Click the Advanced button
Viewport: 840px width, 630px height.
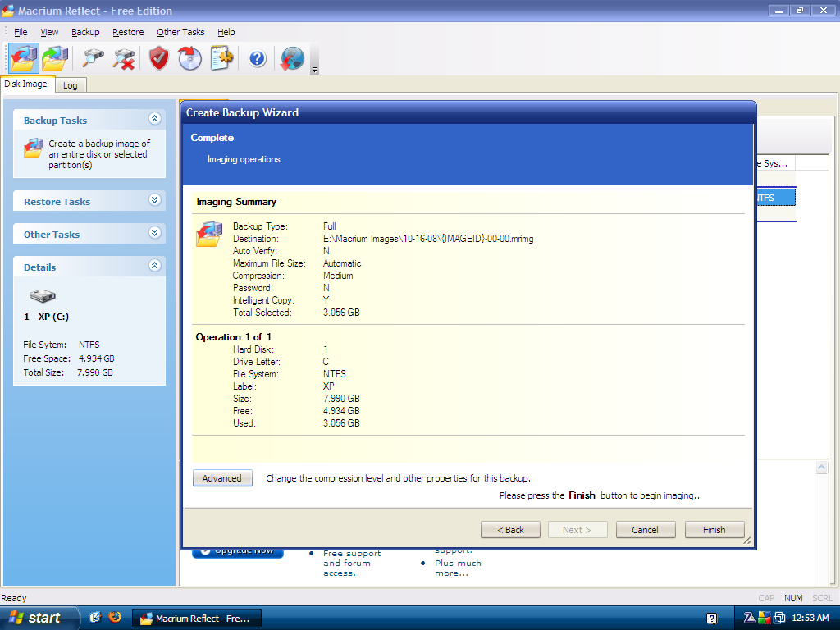pyautogui.click(x=222, y=478)
